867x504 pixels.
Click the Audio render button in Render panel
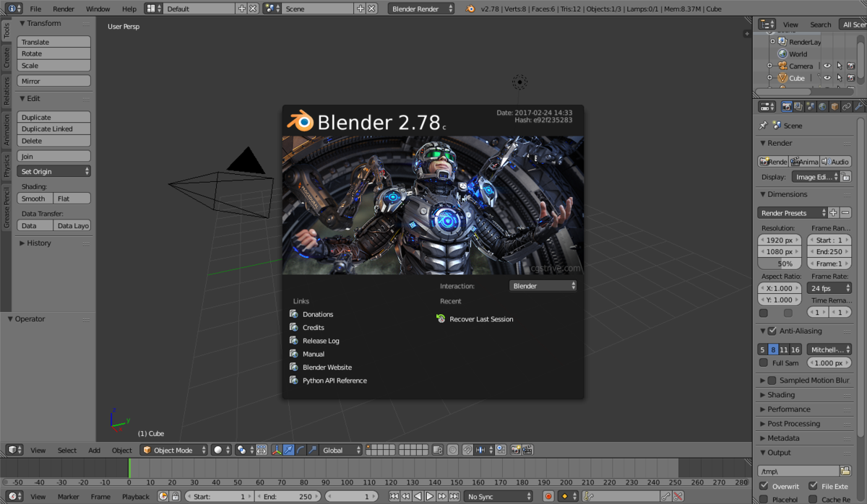[x=836, y=161]
